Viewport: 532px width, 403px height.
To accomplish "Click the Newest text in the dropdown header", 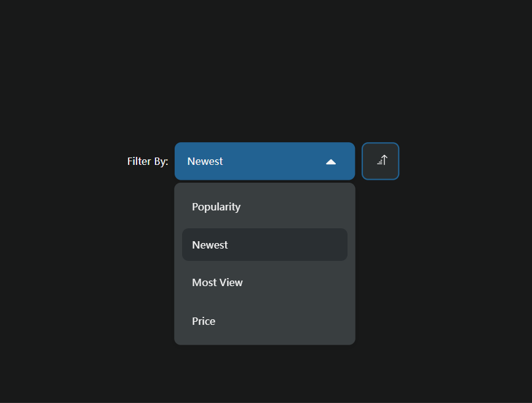I will tap(205, 161).
